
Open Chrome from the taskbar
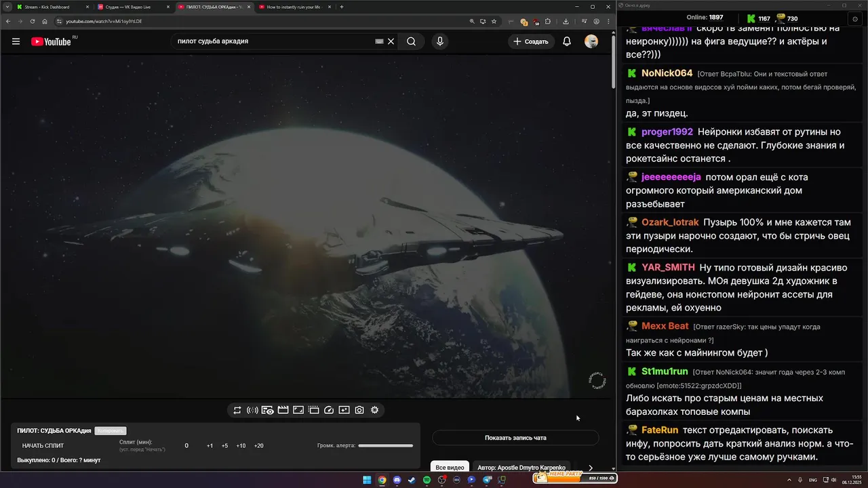pyautogui.click(x=382, y=480)
